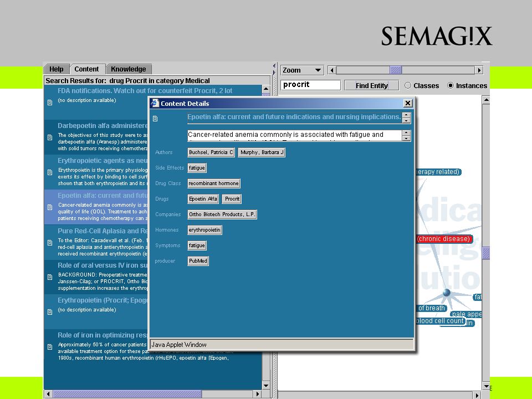Click author Buchsel, Patricia C button

click(211, 152)
